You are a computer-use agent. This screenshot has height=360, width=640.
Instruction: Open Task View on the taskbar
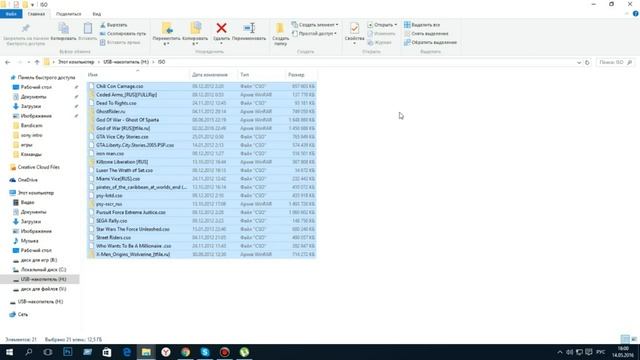click(48, 352)
